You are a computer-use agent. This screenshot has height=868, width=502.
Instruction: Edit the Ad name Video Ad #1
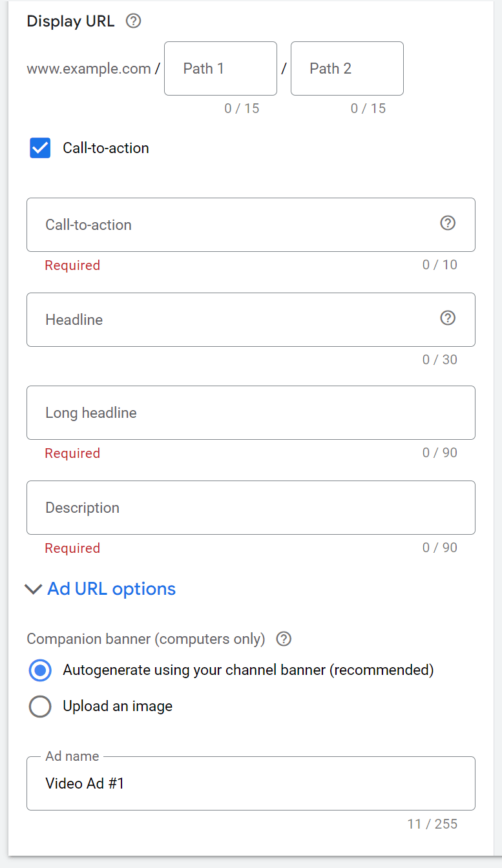pos(251,783)
